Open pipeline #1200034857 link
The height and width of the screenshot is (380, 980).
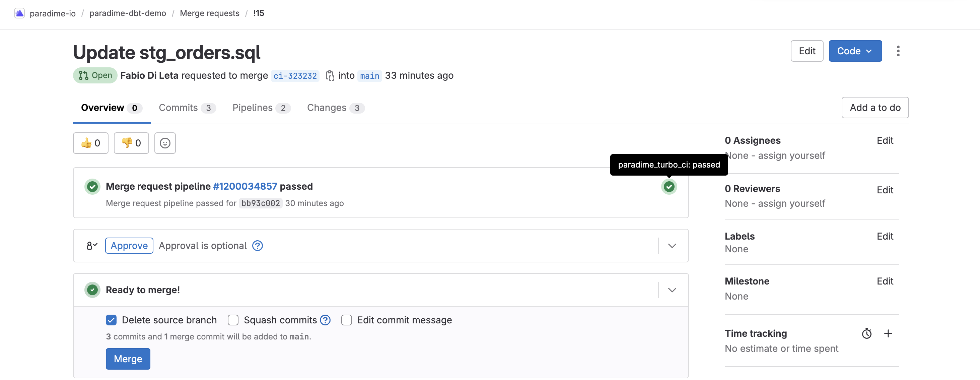click(x=244, y=186)
